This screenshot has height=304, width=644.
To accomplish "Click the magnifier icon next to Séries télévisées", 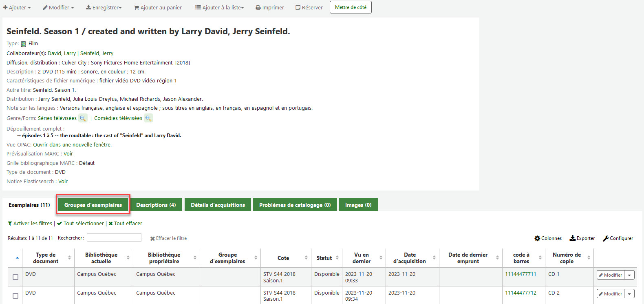I will pos(83,118).
